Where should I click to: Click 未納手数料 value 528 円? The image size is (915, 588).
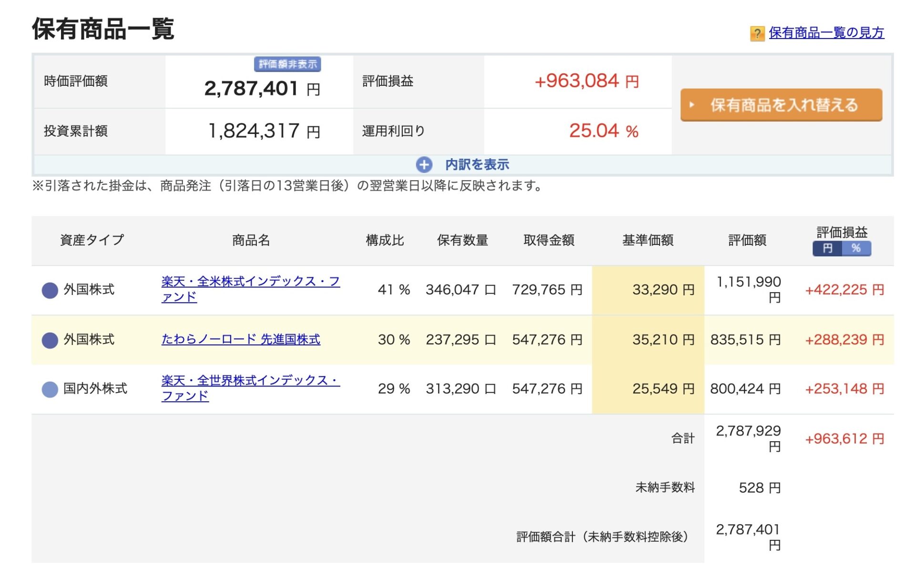tap(760, 488)
